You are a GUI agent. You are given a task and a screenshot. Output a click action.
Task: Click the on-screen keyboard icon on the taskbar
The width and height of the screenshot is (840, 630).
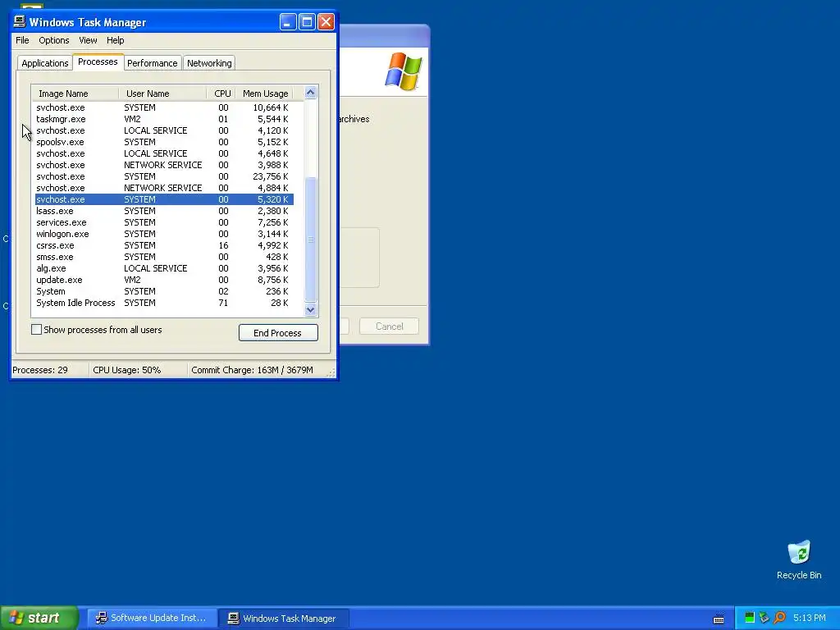tap(719, 619)
